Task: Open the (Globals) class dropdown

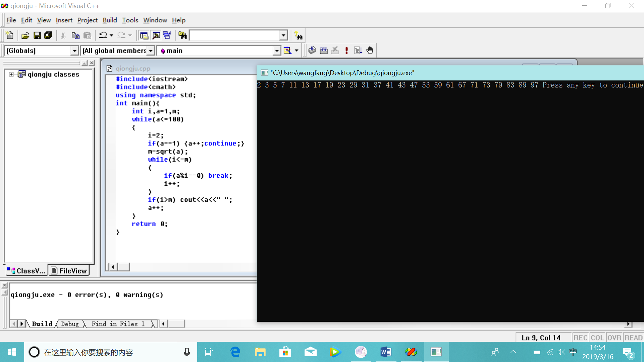Action: click(74, 51)
